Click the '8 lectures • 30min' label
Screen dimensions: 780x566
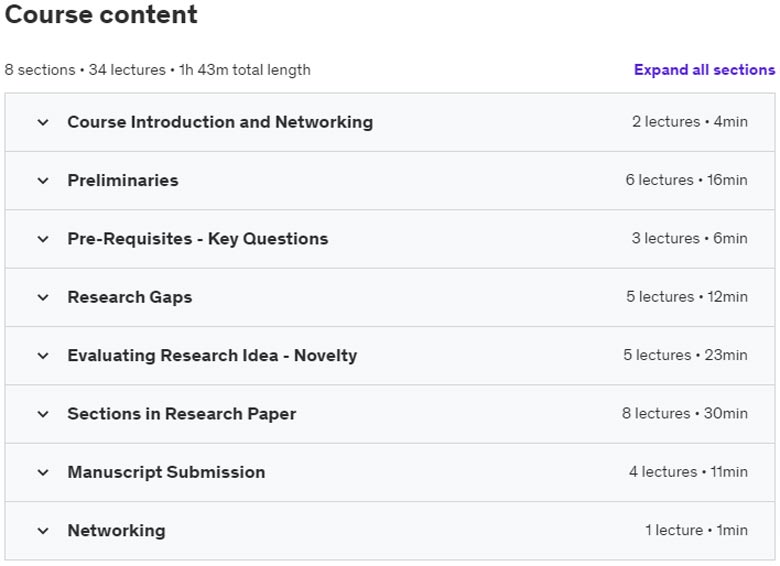click(x=685, y=413)
